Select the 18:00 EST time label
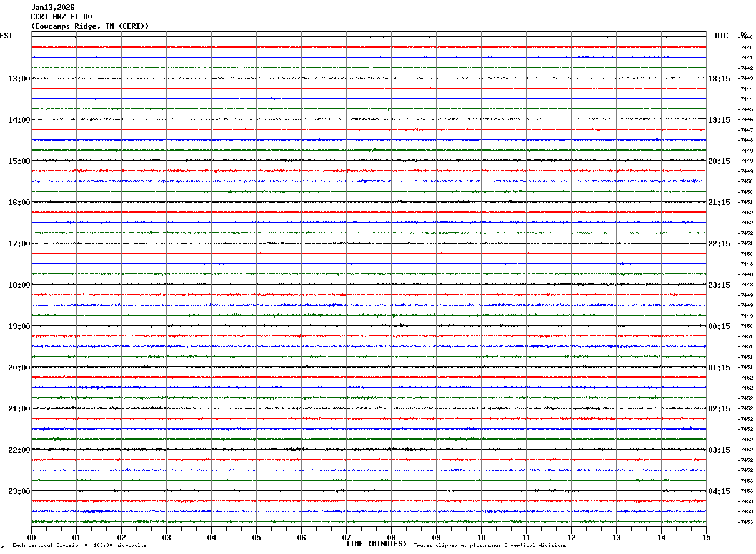Screen dimensions: 756x554 click(19, 285)
